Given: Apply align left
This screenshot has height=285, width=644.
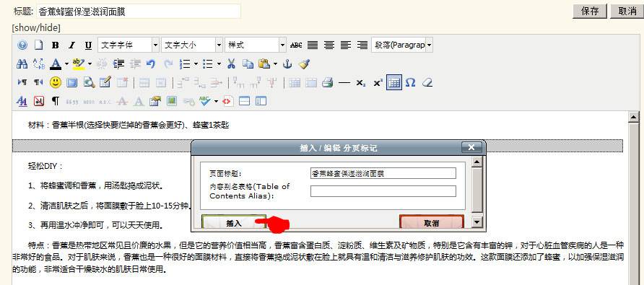Looking at the screenshot, I should 345,45.
